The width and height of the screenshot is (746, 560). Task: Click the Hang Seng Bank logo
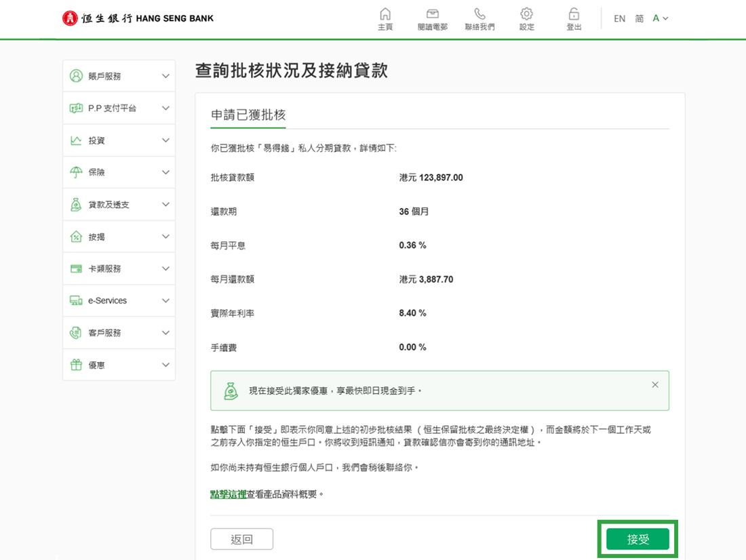138,18
